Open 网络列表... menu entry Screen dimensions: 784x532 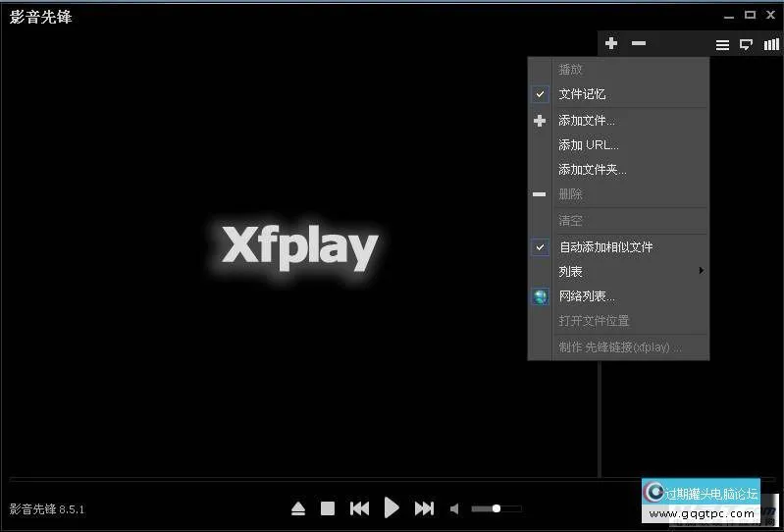click(x=618, y=296)
